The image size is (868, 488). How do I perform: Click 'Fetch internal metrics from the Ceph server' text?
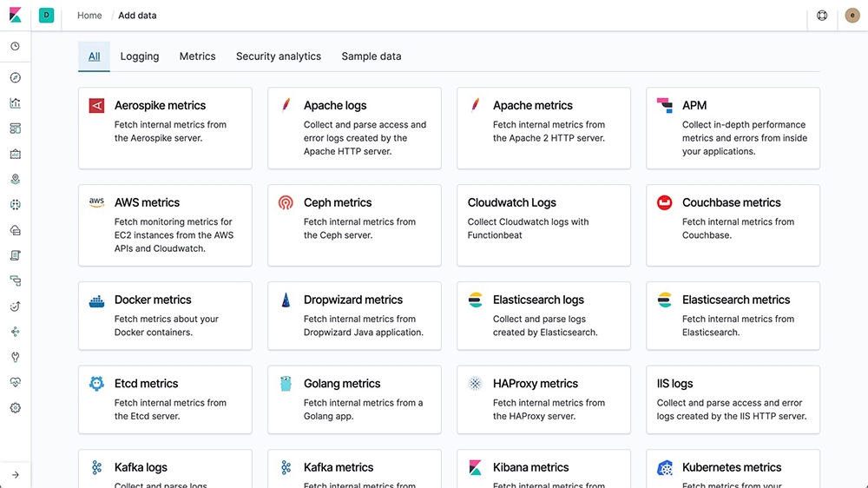(x=360, y=228)
